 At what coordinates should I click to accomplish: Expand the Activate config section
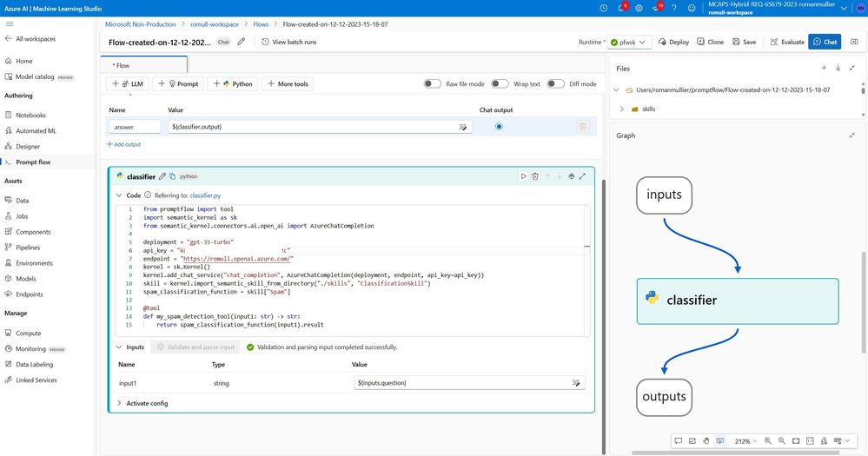coord(119,403)
